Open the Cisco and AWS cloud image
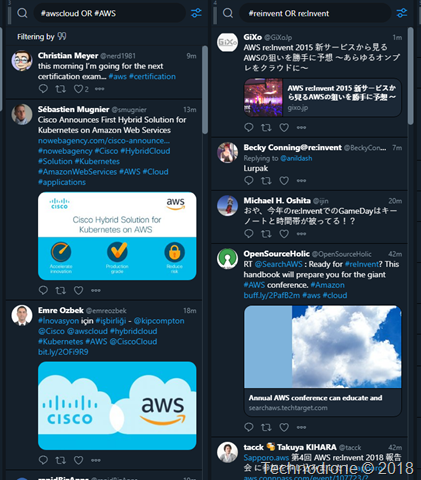Screen dimensions: 421x480 click(x=117, y=406)
